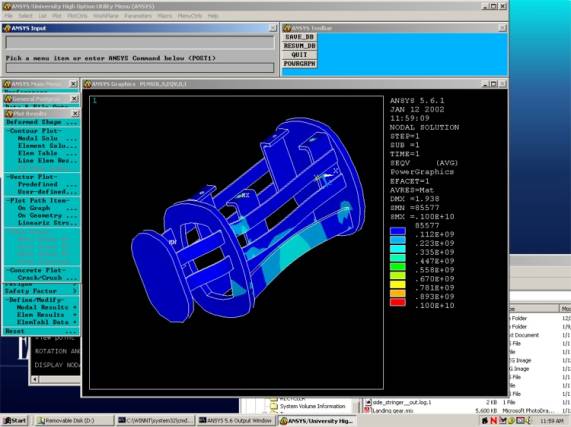The height and width of the screenshot is (427, 571).
Task: Toggle POWRGRPH in the ANSYS Toolbar
Action: tap(299, 64)
